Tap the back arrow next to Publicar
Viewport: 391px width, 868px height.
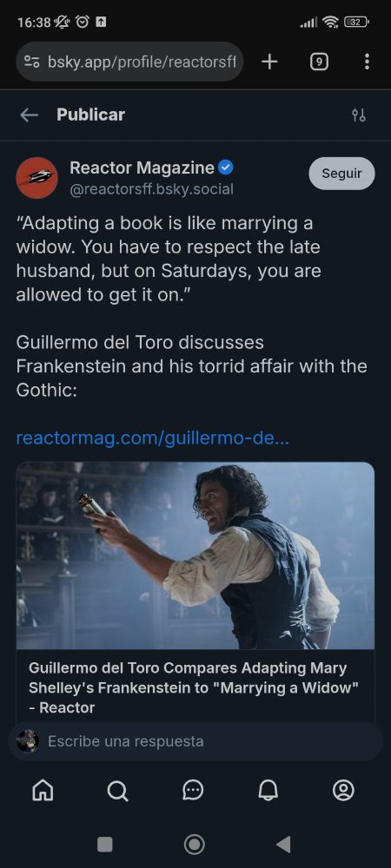[29, 115]
